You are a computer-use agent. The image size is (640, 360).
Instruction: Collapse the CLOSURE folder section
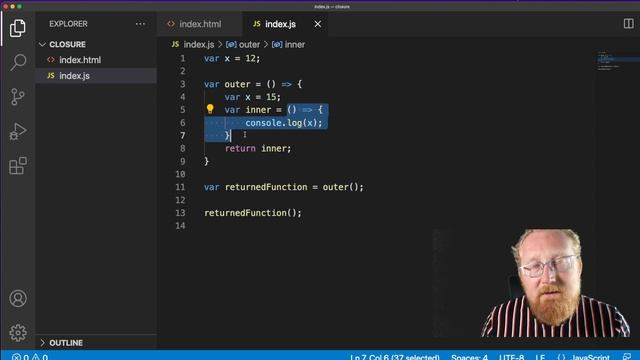[96, 44]
